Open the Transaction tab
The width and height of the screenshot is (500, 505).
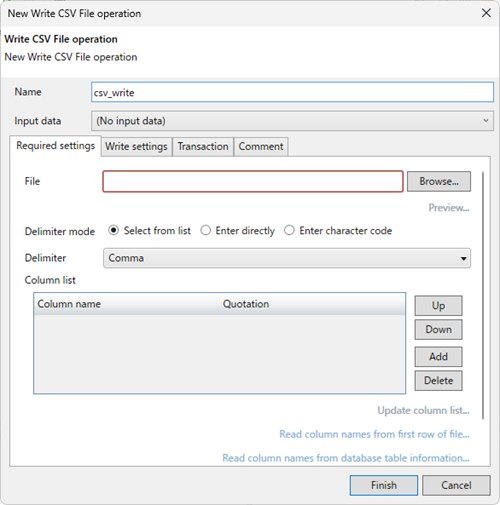(203, 146)
